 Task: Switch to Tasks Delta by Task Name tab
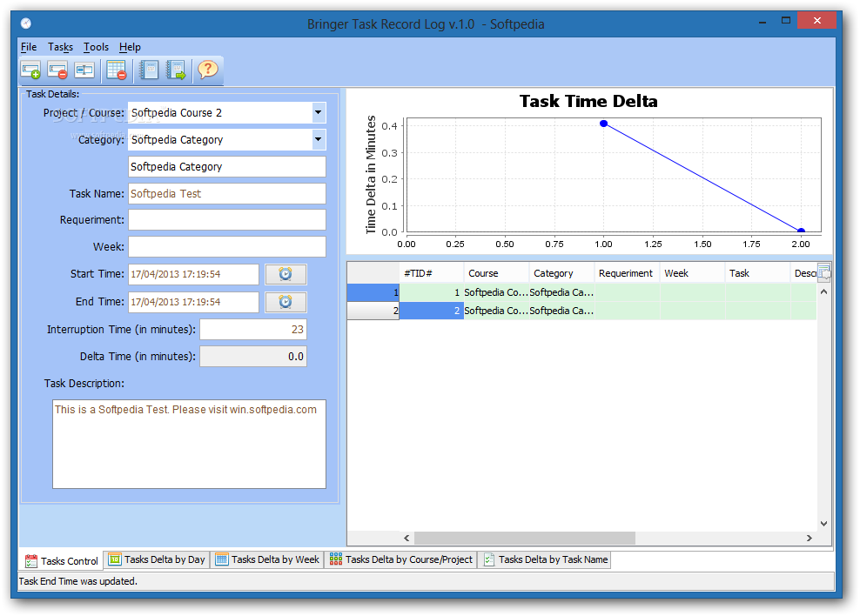tap(546, 559)
